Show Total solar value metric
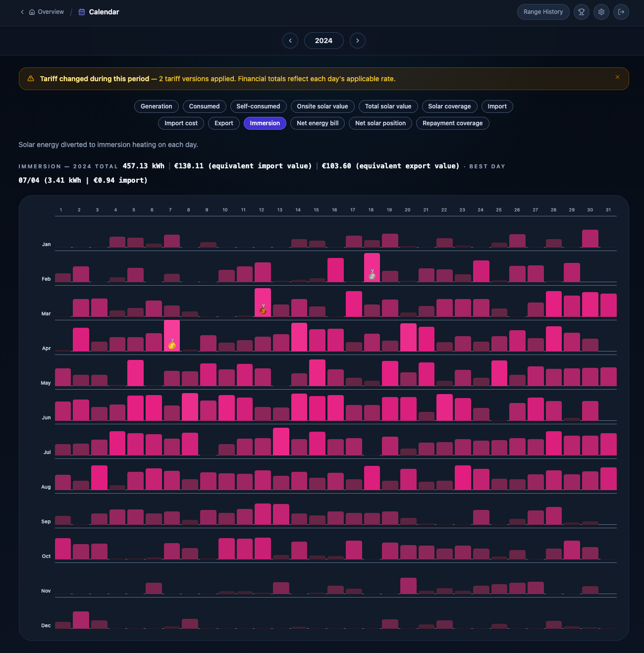This screenshot has height=653, width=644. (388, 106)
